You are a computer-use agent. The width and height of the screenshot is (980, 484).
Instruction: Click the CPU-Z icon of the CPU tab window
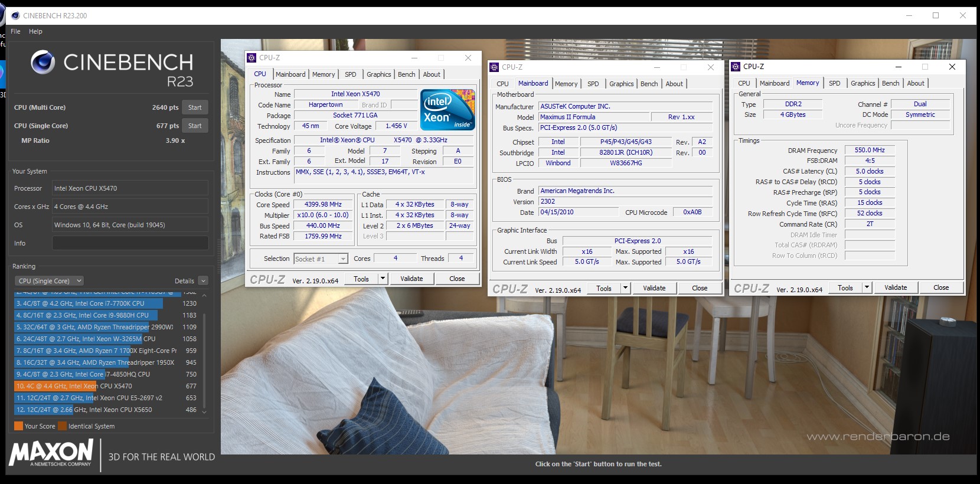(251, 58)
